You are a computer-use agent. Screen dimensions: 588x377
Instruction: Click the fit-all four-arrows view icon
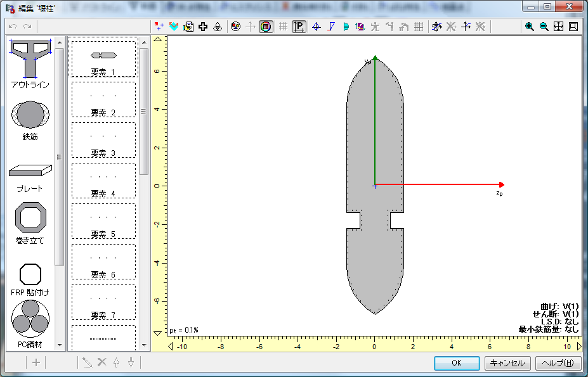coord(558,27)
